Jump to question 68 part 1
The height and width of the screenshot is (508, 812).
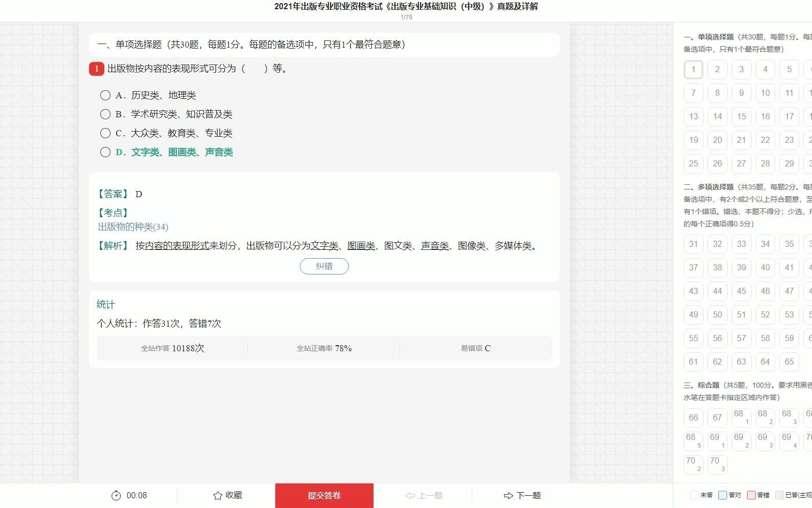(741, 418)
